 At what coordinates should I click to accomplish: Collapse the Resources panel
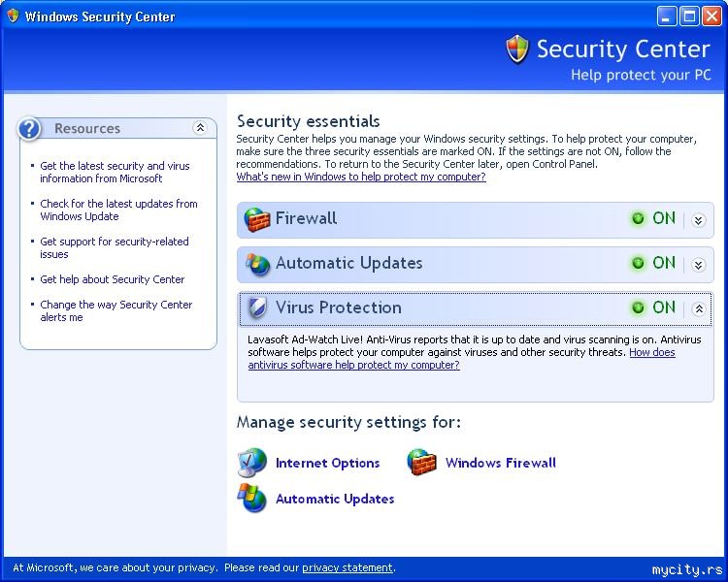tap(200, 128)
